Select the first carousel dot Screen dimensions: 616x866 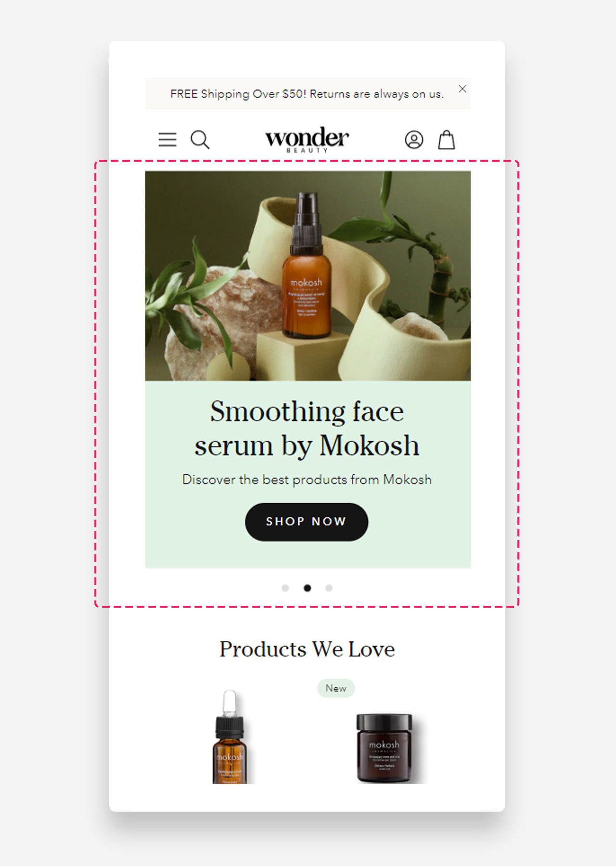tap(285, 588)
